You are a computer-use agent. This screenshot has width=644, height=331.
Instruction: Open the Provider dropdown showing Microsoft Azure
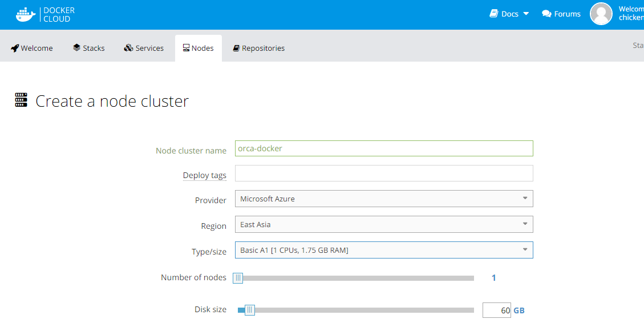[x=384, y=199]
